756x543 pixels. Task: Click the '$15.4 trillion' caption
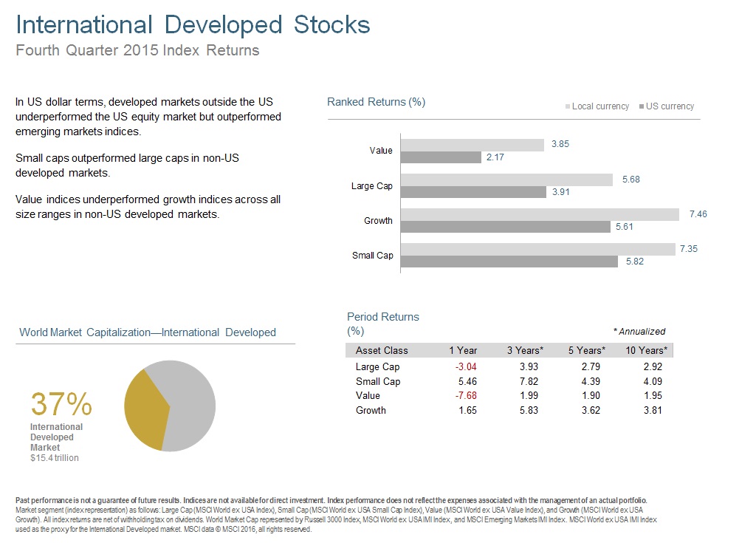pyautogui.click(x=55, y=458)
